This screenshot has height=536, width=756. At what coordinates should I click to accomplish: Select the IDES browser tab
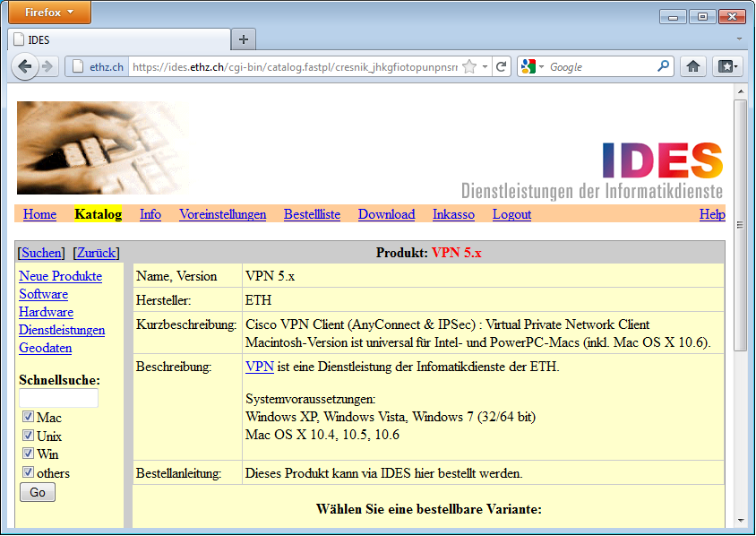(x=119, y=39)
